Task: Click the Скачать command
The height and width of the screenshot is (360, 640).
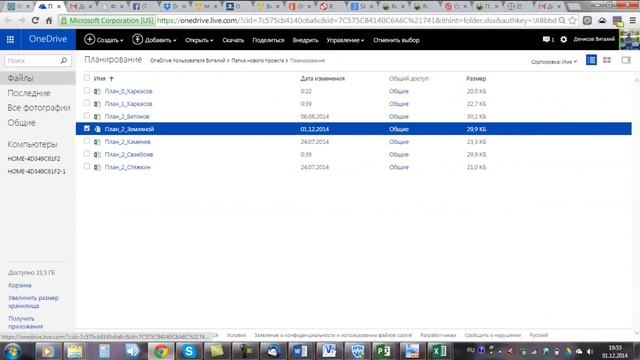Action: click(x=233, y=40)
